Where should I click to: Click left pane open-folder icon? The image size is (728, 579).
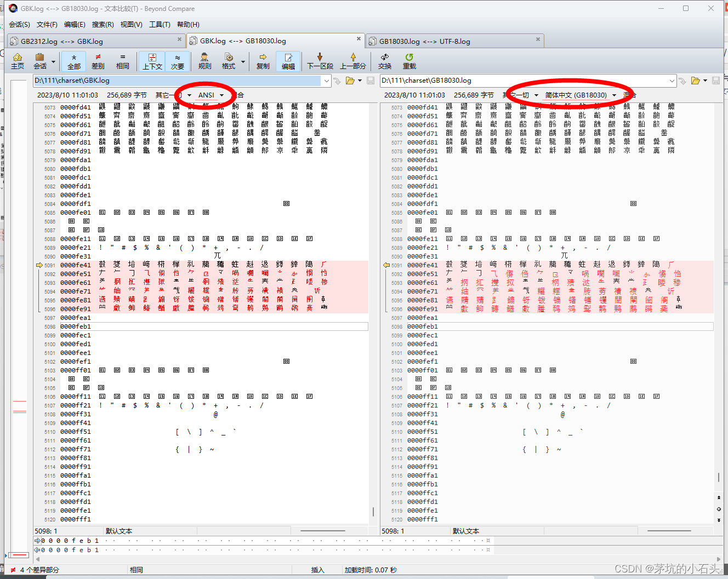pyautogui.click(x=350, y=81)
